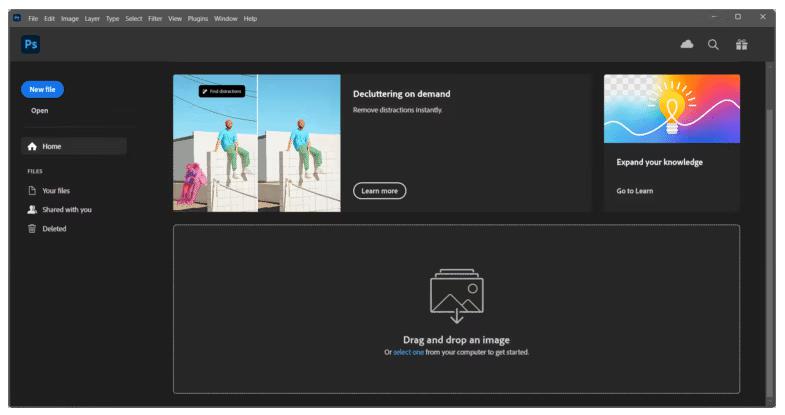Click the 'select one' link
785x415 pixels.
tap(408, 352)
